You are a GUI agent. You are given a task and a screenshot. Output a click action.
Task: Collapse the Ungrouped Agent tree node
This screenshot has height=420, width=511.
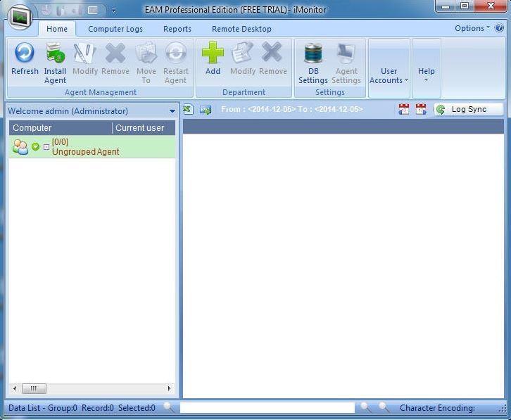click(46, 147)
